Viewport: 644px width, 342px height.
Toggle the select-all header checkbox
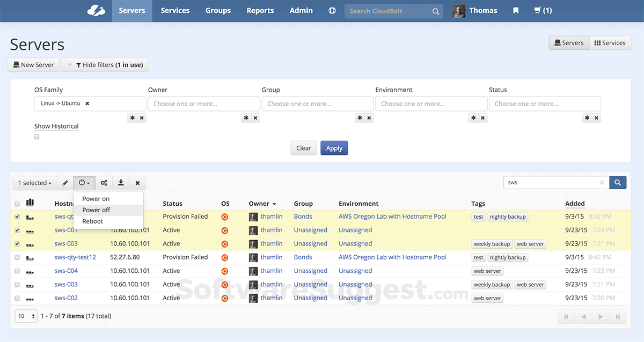point(17,204)
